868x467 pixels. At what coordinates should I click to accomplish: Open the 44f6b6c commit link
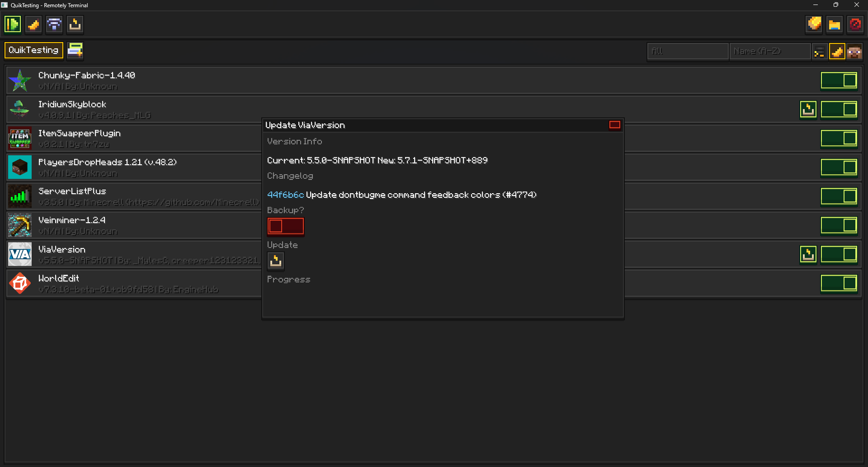point(285,195)
